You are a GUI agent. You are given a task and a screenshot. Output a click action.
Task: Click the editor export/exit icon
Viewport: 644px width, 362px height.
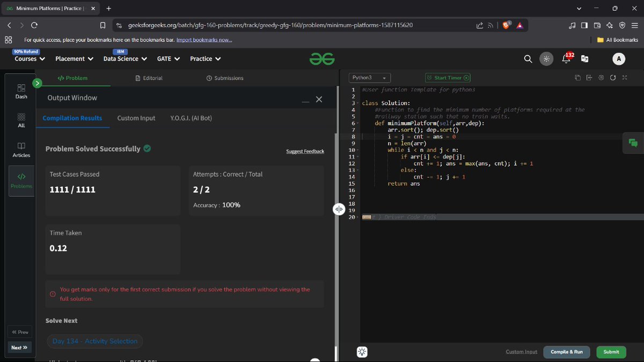589,78
